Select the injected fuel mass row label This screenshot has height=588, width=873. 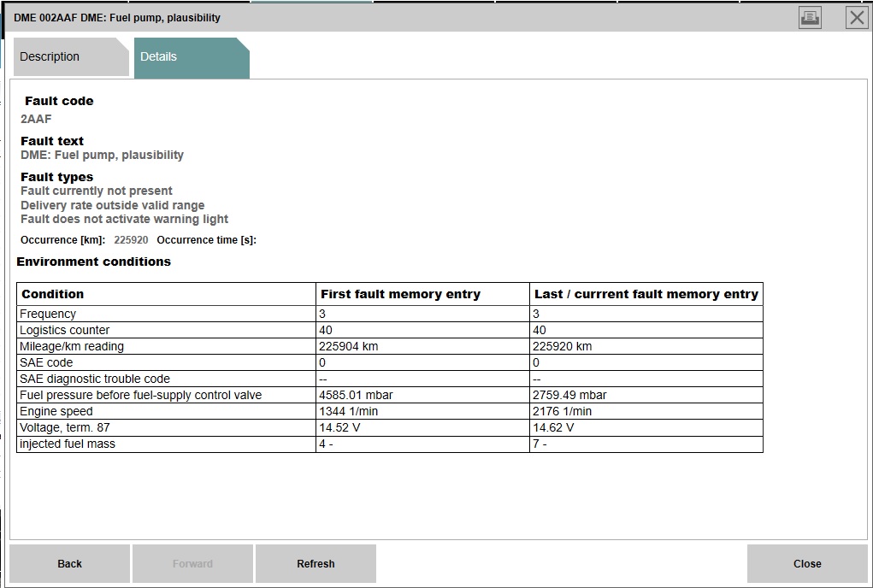[68, 444]
